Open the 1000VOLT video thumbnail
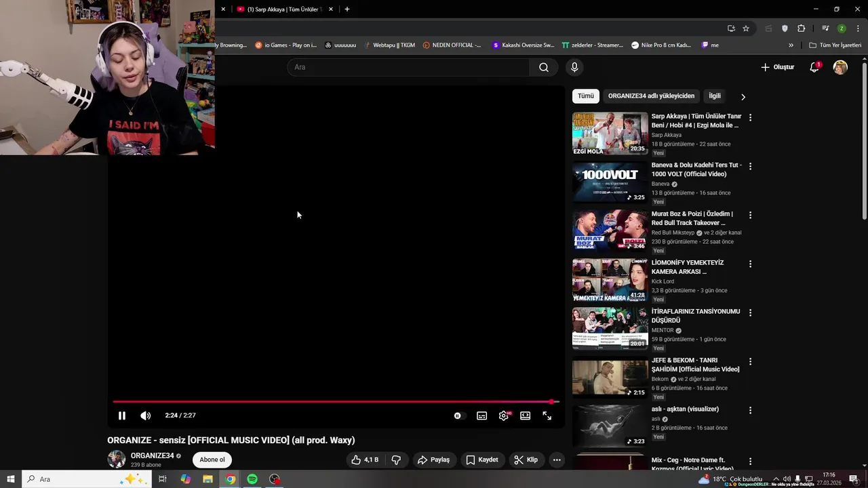The image size is (868, 488). coord(610,182)
